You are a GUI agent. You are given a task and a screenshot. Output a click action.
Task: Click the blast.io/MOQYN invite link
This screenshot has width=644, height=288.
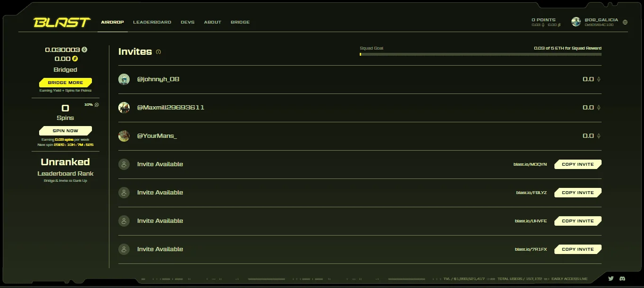530,164
